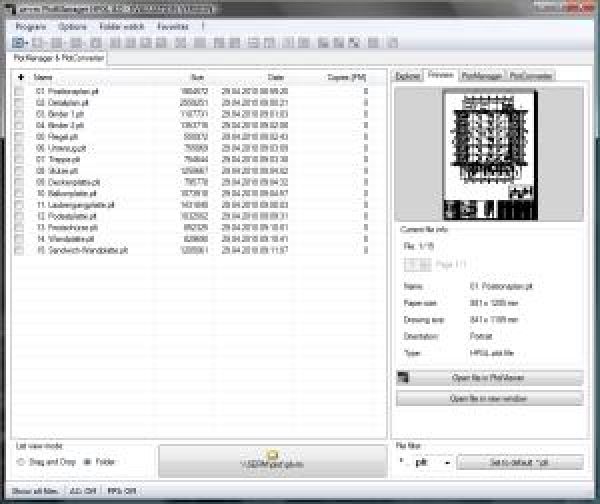Screen dimensions: 600x504
Task: Click the list view toolbar icon with dropdown arrow
Action: click(20, 42)
